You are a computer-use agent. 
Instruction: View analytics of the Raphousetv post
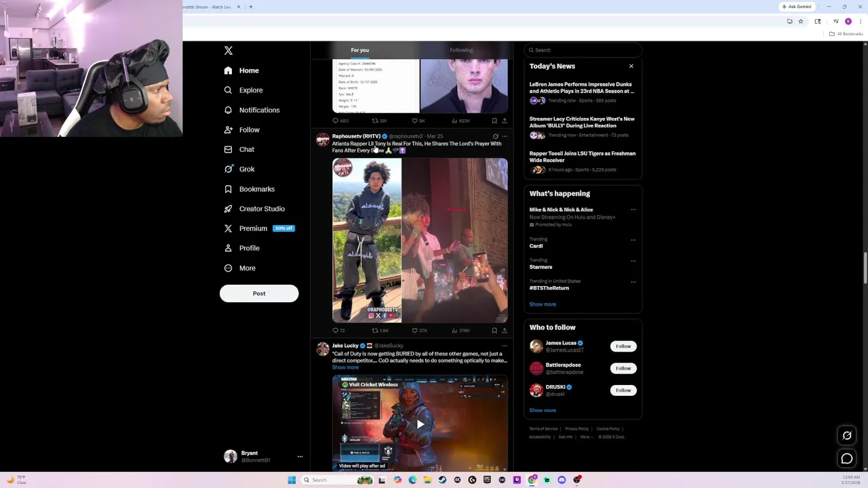(462, 331)
